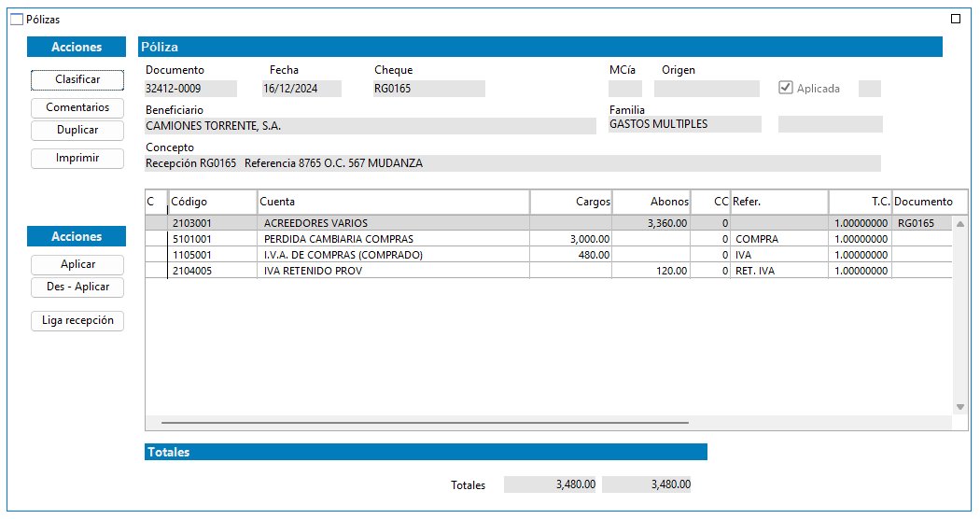Click the Cargos total field 3,480.00
Screen dimensions: 980x519
click(x=551, y=484)
